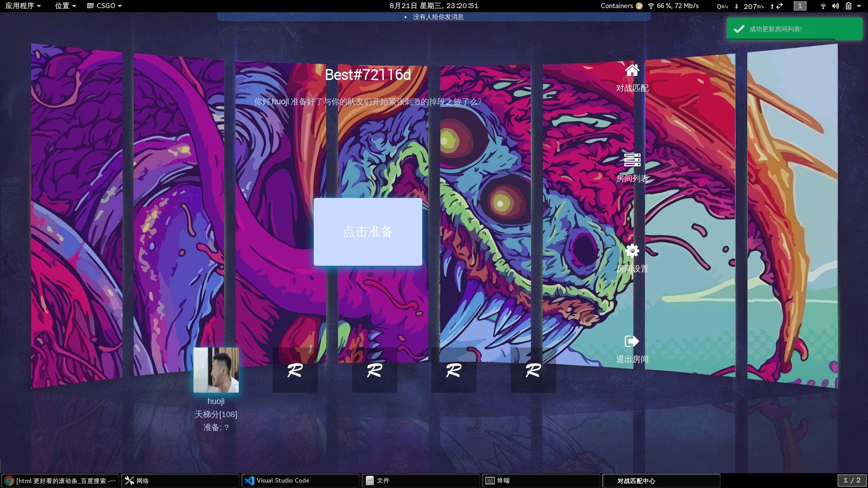The image size is (868, 488).
Task: Click the 点击准备 ready button
Action: pos(368,232)
